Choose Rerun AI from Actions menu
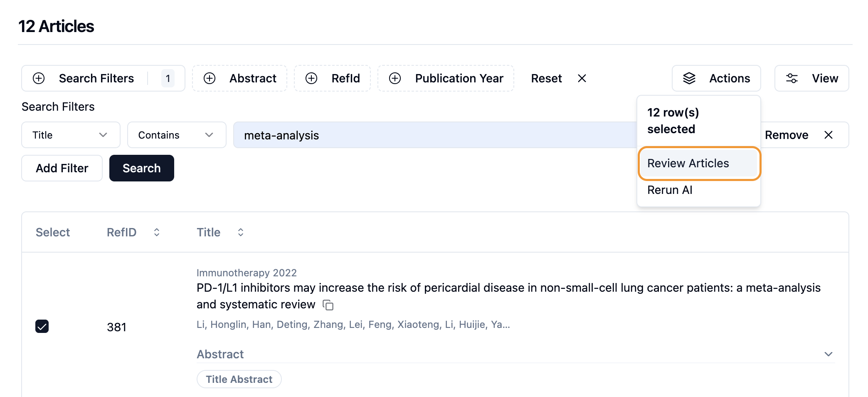This screenshot has height=397, width=868. coord(670,190)
